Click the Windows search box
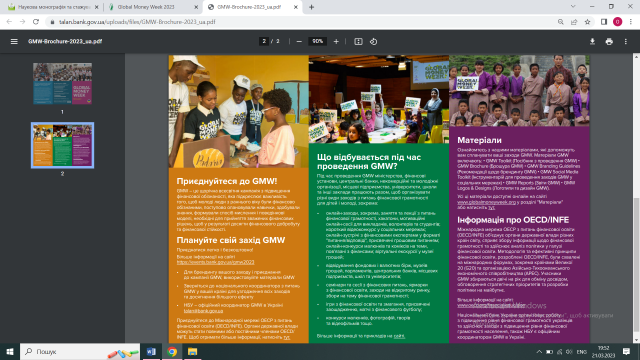Image resolution: width=640 pixels, height=360 pixels. 80,351
